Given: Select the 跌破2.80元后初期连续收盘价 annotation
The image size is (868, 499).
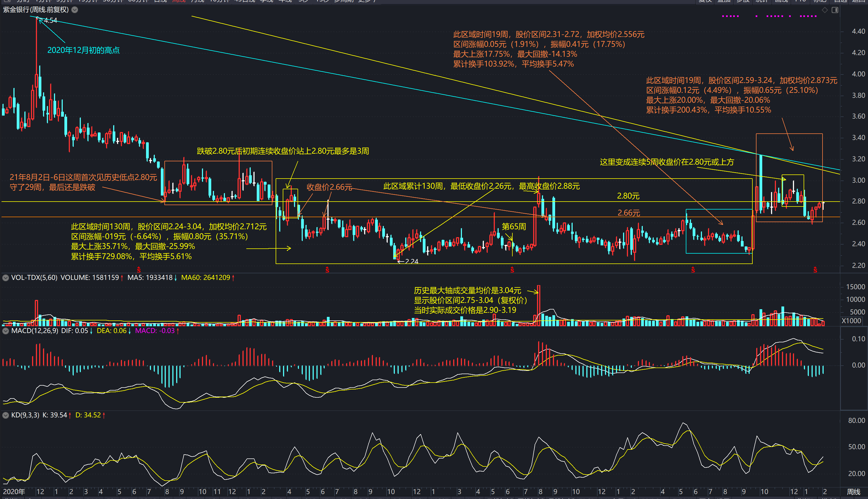Looking at the screenshot, I should coord(283,151).
